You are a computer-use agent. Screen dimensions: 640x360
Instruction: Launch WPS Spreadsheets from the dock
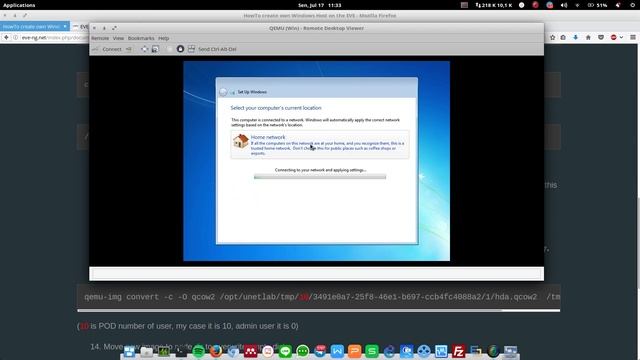click(372, 351)
